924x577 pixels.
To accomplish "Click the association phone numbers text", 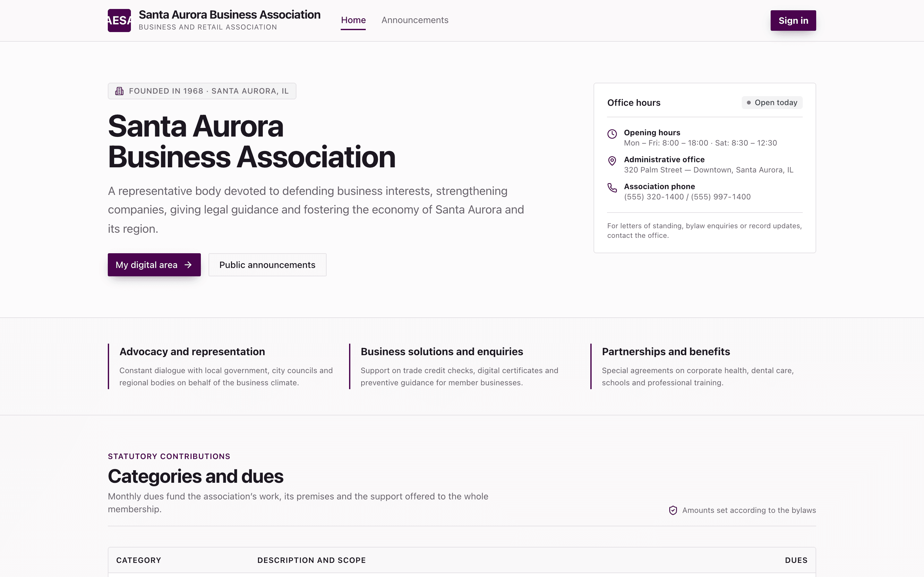I will 687,197.
